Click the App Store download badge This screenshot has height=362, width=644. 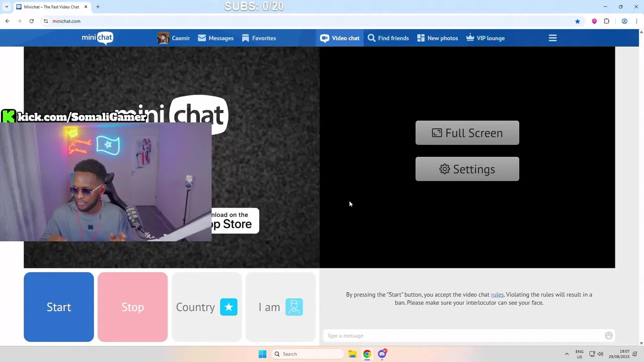pos(235,221)
